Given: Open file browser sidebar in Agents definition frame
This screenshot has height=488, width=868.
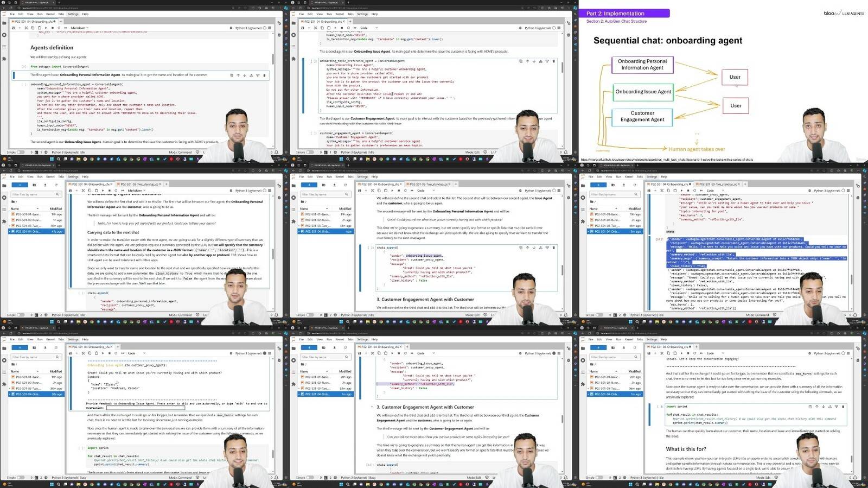Looking at the screenshot, I should pos(4,23).
